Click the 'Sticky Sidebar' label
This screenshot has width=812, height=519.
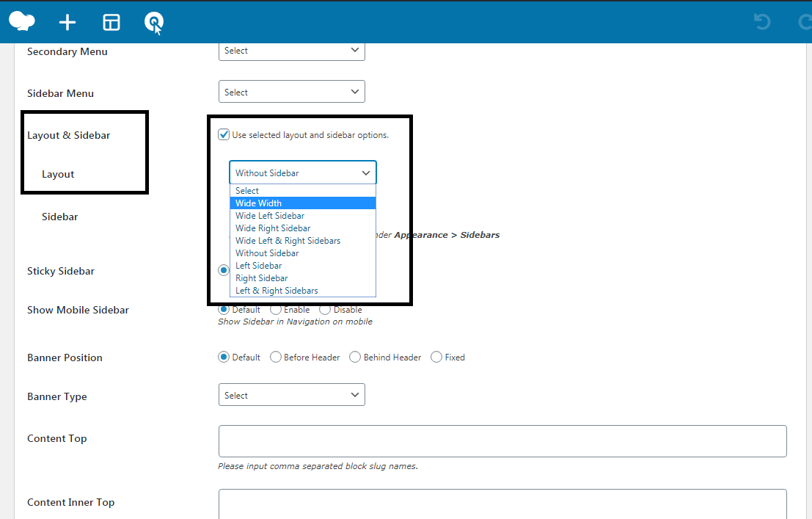(61, 271)
